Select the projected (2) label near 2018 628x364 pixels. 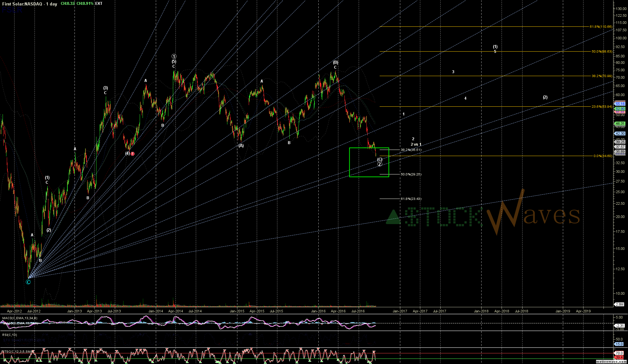545,97
